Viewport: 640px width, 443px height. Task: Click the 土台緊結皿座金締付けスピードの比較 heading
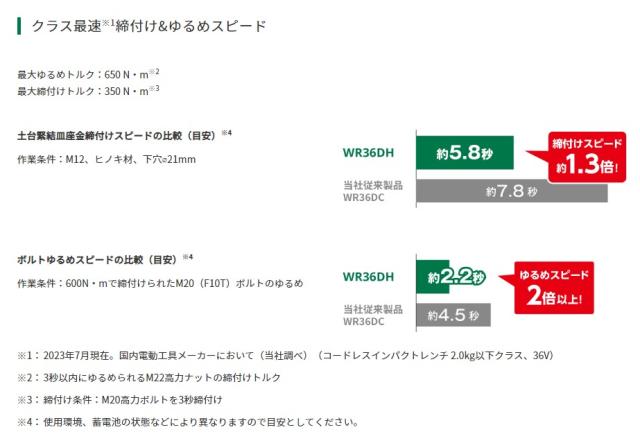(124, 135)
